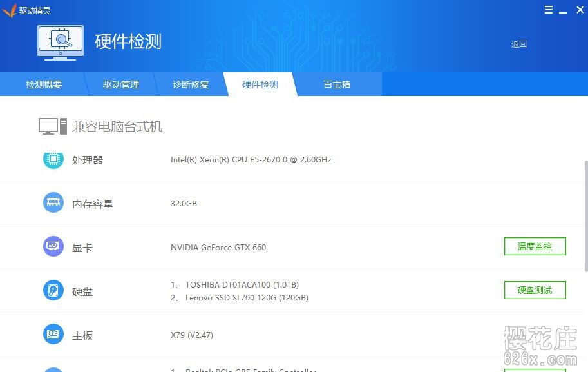The height and width of the screenshot is (372, 588).
Task: Switch to the 检测概要 tab
Action: tap(44, 84)
